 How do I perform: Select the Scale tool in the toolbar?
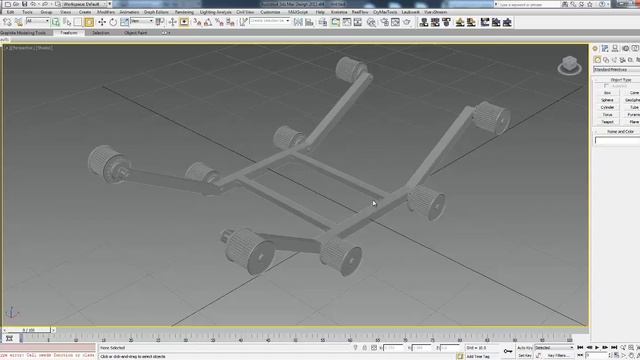[x=124, y=22]
